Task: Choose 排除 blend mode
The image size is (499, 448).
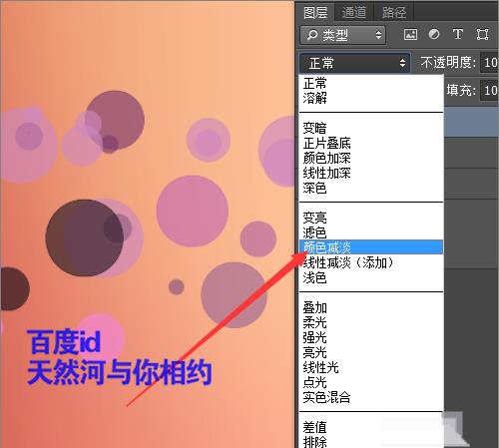Action: [371, 442]
